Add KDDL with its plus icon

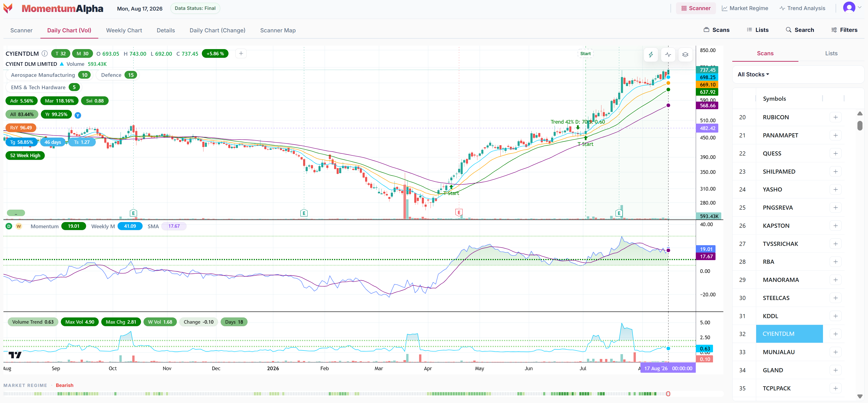click(x=835, y=316)
